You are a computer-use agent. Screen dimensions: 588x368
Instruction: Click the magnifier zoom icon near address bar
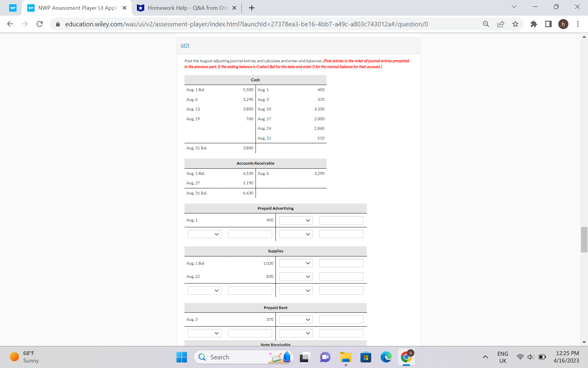(486, 24)
